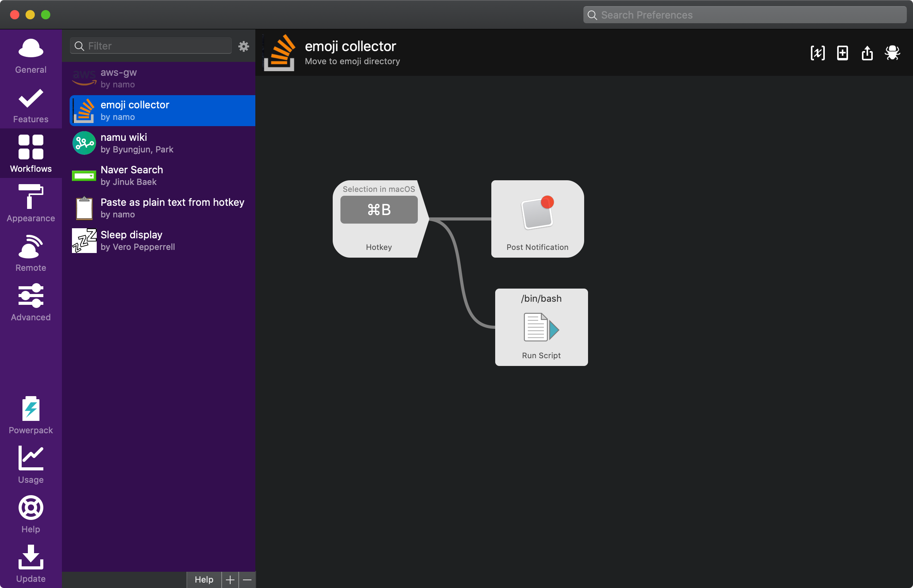Click the share/export workflow icon
Image resolution: width=913 pixels, height=588 pixels.
tap(867, 53)
